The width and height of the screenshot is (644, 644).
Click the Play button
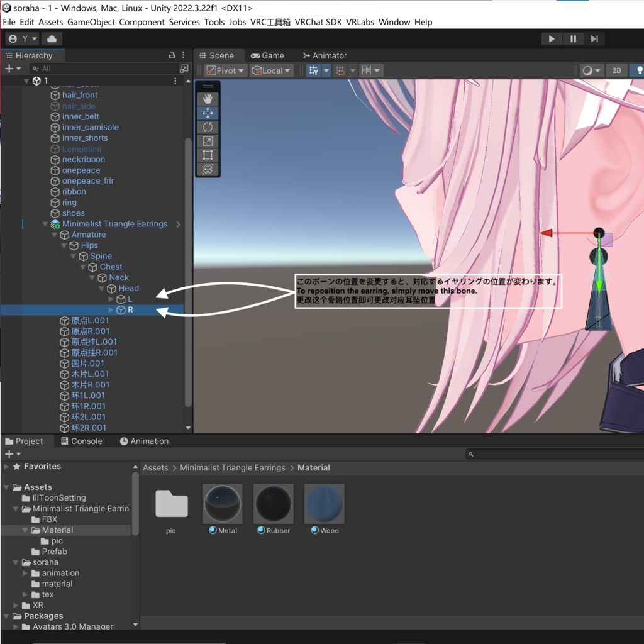[x=551, y=38]
